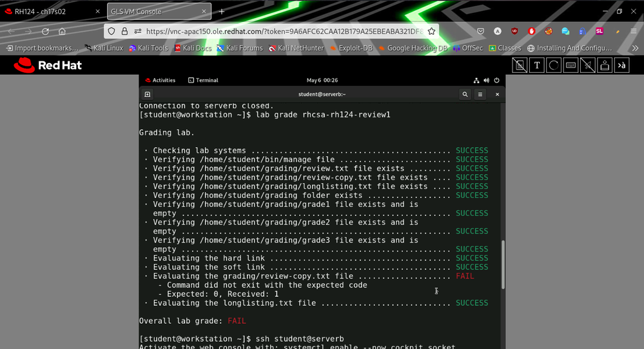Click the Pocket save icon

click(x=481, y=31)
